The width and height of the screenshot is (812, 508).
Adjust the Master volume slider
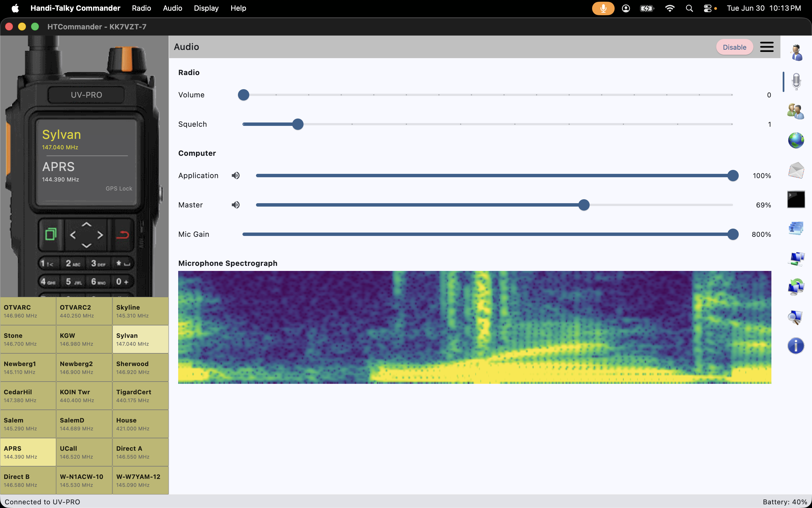(x=494, y=205)
